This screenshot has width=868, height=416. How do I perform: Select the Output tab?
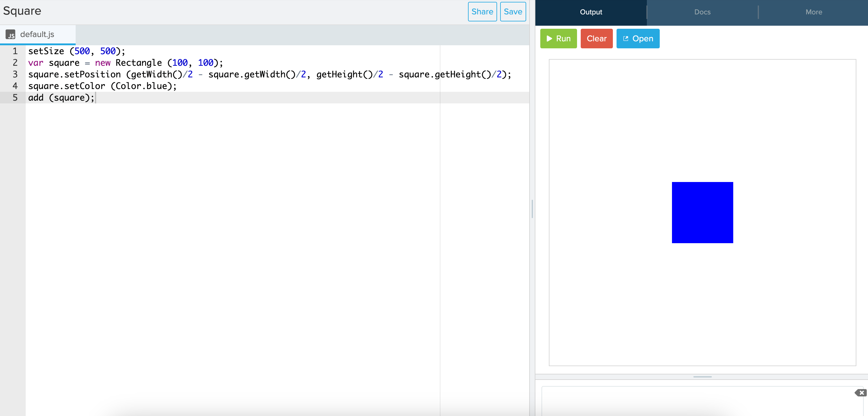pos(591,12)
